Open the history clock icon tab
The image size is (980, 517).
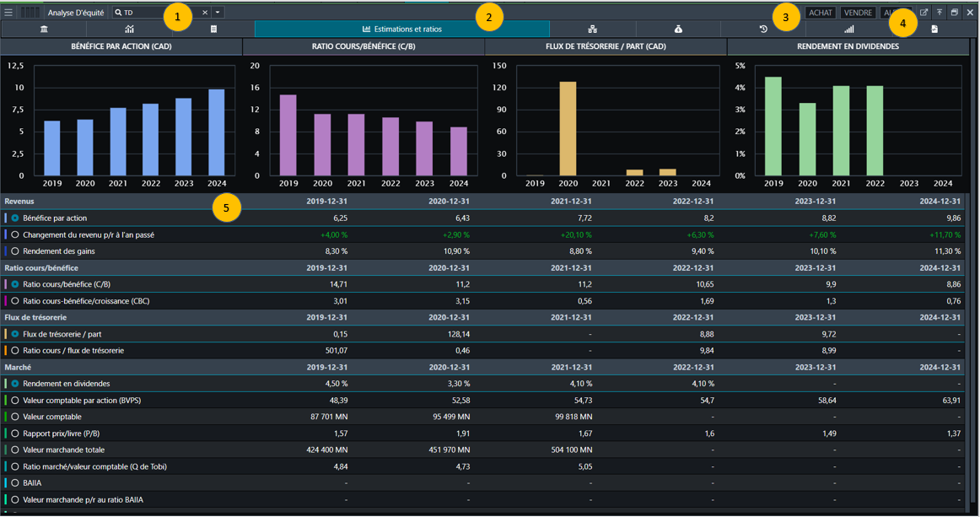(763, 30)
